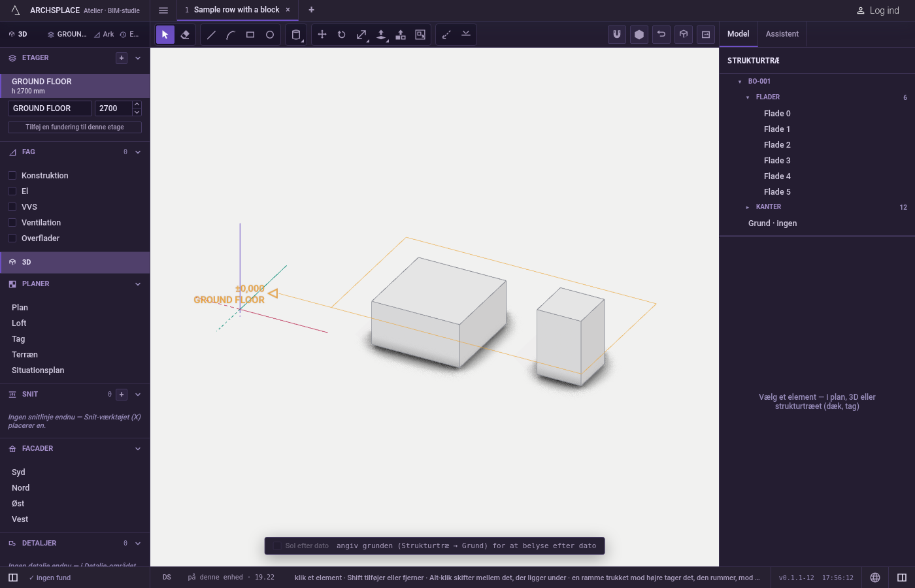Select the rectangle tool
Viewport: 915px width, 588px height.
(250, 35)
